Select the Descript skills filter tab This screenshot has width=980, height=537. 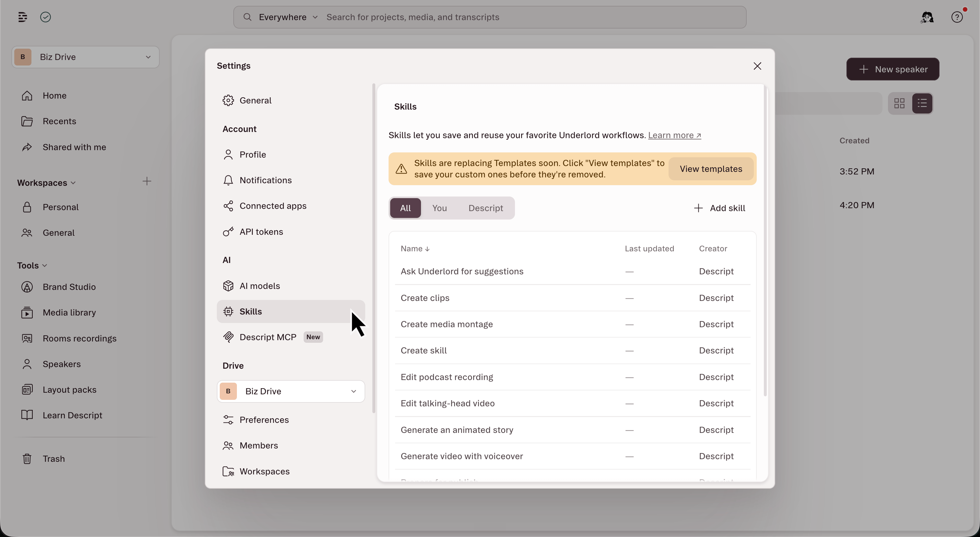[485, 208]
